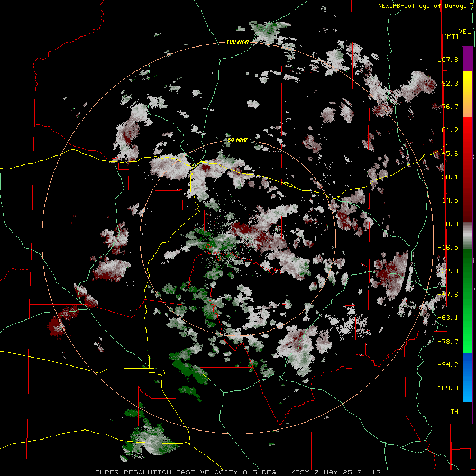Image resolution: width=476 pixels, height=476 pixels.
Task: Select the 30.1 velocity scale value
Action: click(x=450, y=177)
